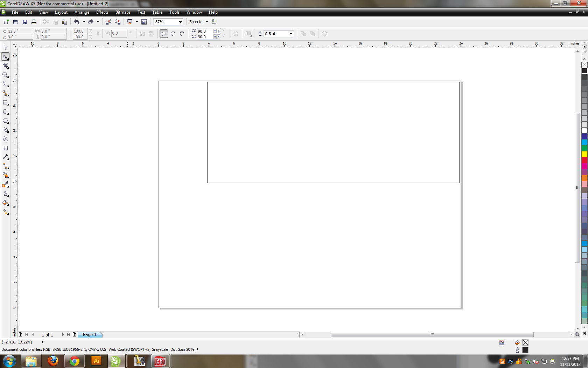Print the document
Screen dimensions: 588x368
34,22
